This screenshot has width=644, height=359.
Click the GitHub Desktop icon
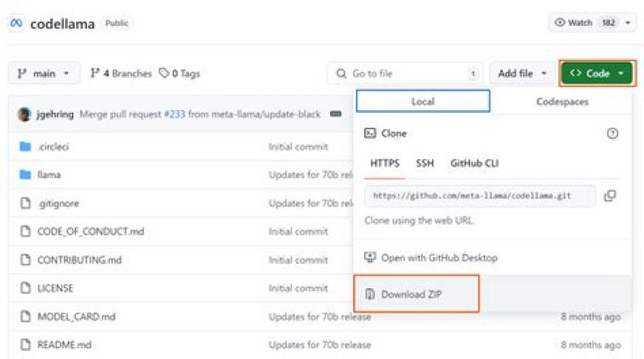point(370,258)
